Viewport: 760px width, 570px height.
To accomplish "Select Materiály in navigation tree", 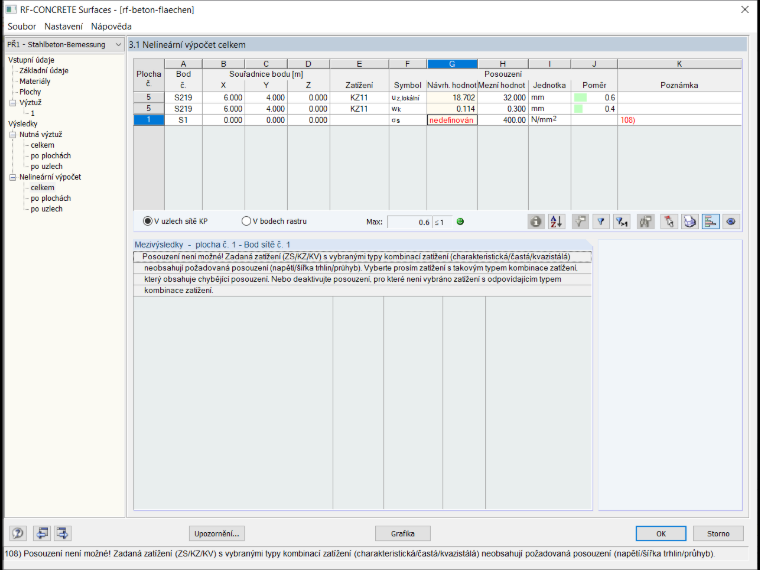I will (x=34, y=81).
